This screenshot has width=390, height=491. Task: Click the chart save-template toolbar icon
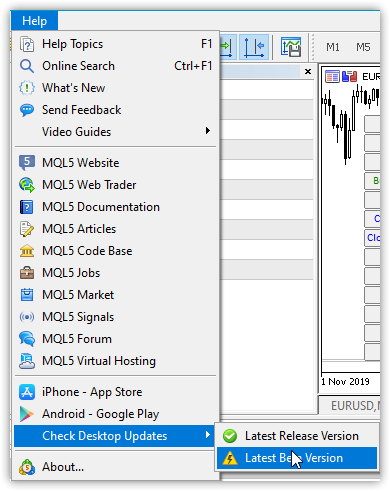291,47
